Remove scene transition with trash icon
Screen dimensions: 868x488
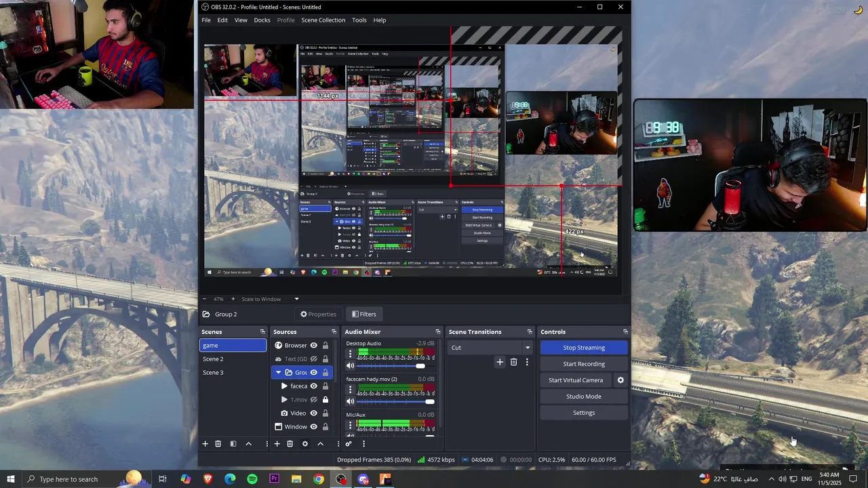click(x=513, y=363)
